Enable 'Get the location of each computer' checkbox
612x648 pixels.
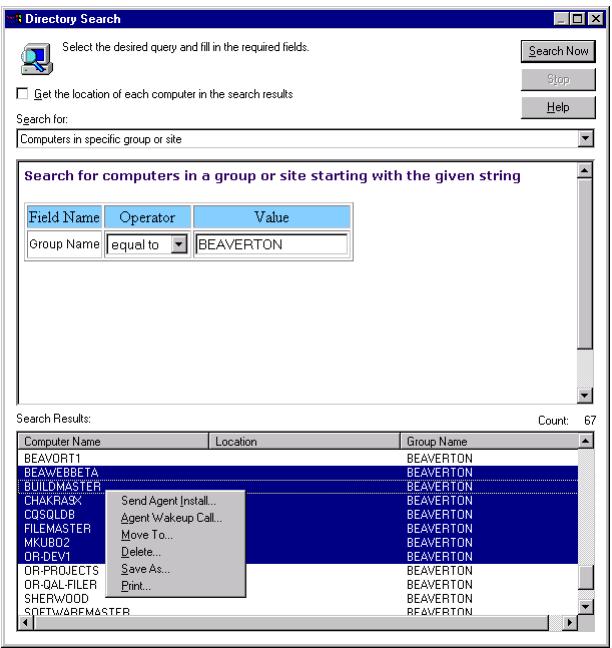pyautogui.click(x=23, y=95)
